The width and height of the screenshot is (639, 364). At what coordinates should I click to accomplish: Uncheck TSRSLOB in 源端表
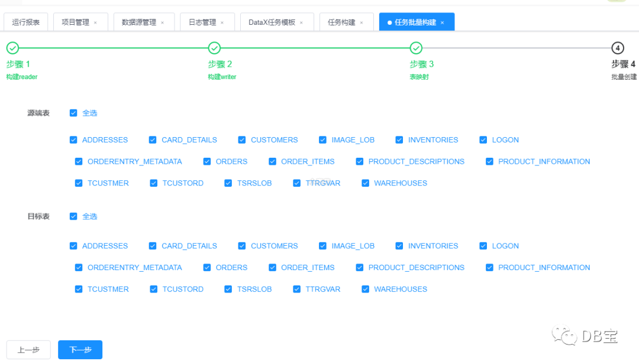point(228,183)
